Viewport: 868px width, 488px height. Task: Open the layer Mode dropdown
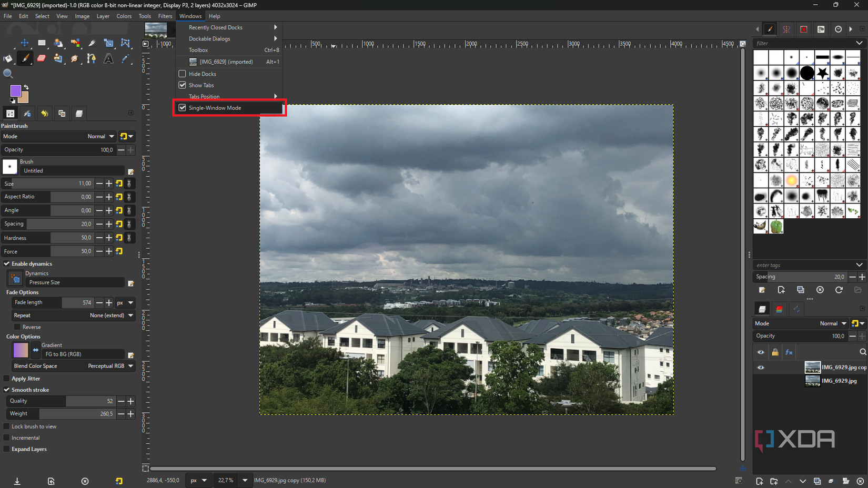click(833, 323)
